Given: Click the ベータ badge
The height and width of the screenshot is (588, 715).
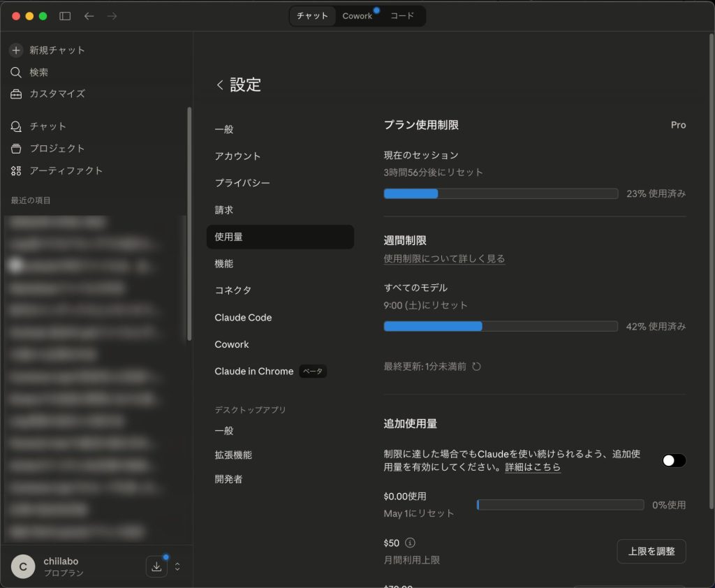Looking at the screenshot, I should [x=313, y=372].
